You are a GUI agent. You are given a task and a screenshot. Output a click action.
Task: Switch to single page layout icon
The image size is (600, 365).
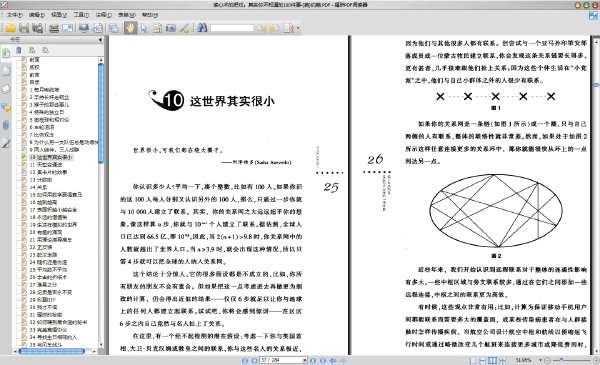coord(473,360)
